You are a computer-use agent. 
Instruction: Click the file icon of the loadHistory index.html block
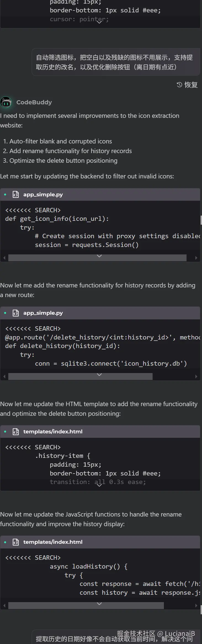pos(16,542)
